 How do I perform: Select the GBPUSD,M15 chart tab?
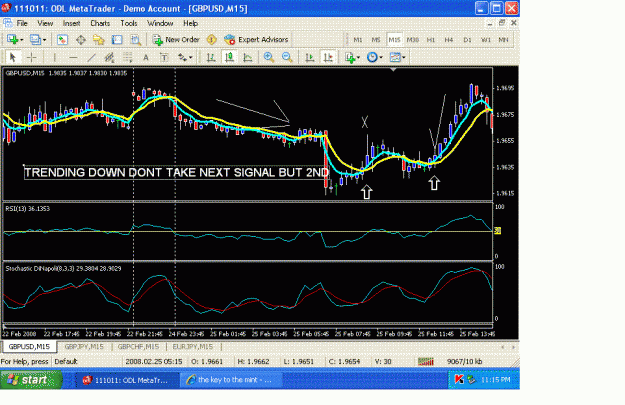[x=29, y=347]
